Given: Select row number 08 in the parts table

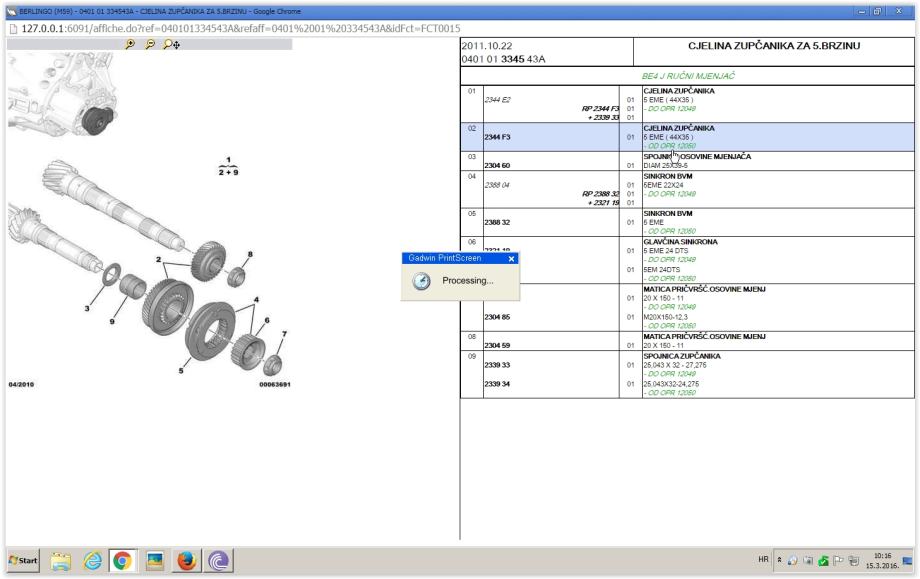Looking at the screenshot, I should (x=472, y=337).
